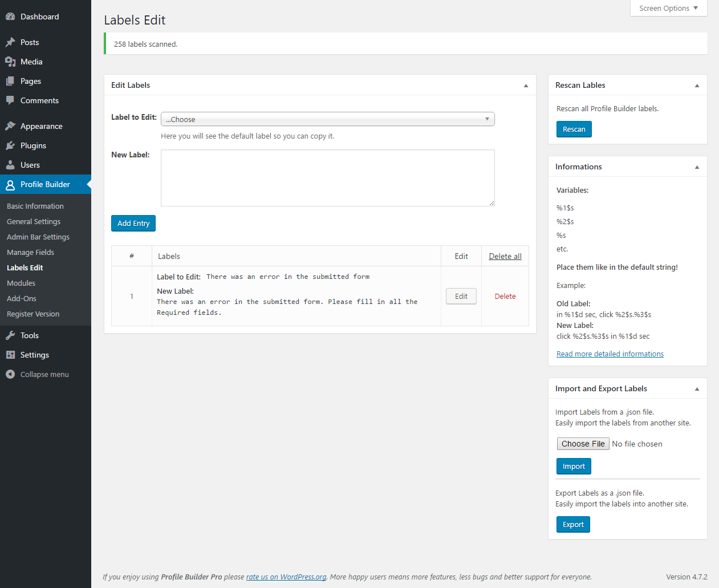The width and height of the screenshot is (719, 588).
Task: Click the Media icon in sidebar
Action: click(10, 62)
